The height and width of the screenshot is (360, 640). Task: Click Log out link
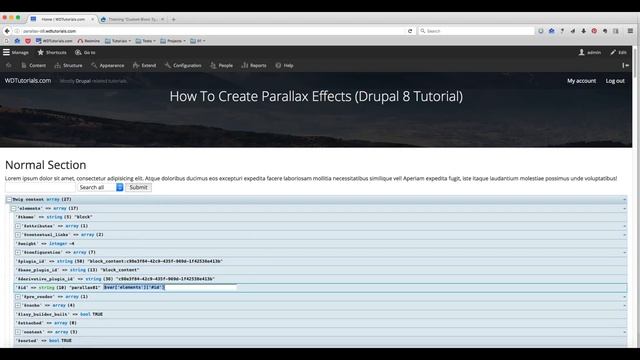615,81
